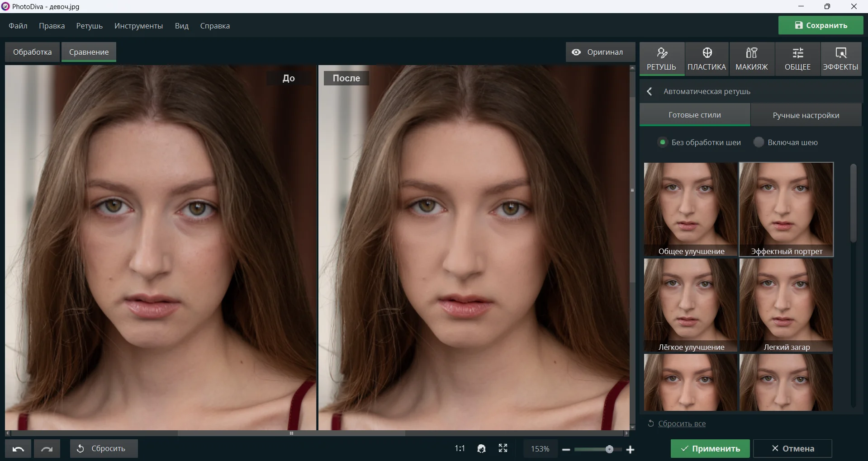Set zoom to 1:1 scale
The height and width of the screenshot is (461, 868).
pos(460,448)
